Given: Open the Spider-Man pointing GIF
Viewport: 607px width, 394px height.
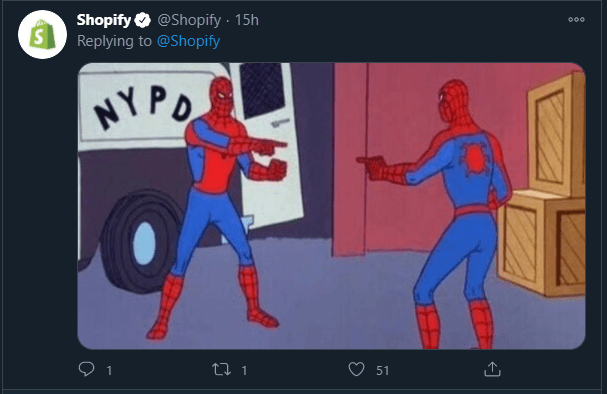Looking at the screenshot, I should (331, 206).
